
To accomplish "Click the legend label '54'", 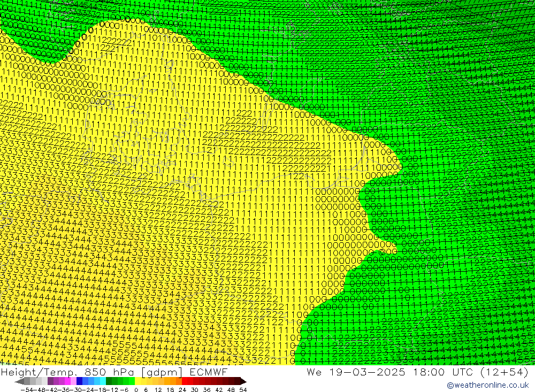I will 243,390.
